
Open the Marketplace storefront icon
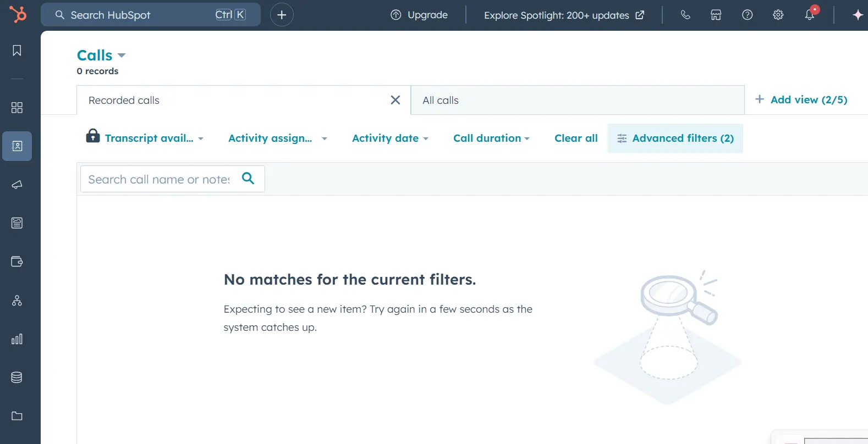(x=716, y=15)
